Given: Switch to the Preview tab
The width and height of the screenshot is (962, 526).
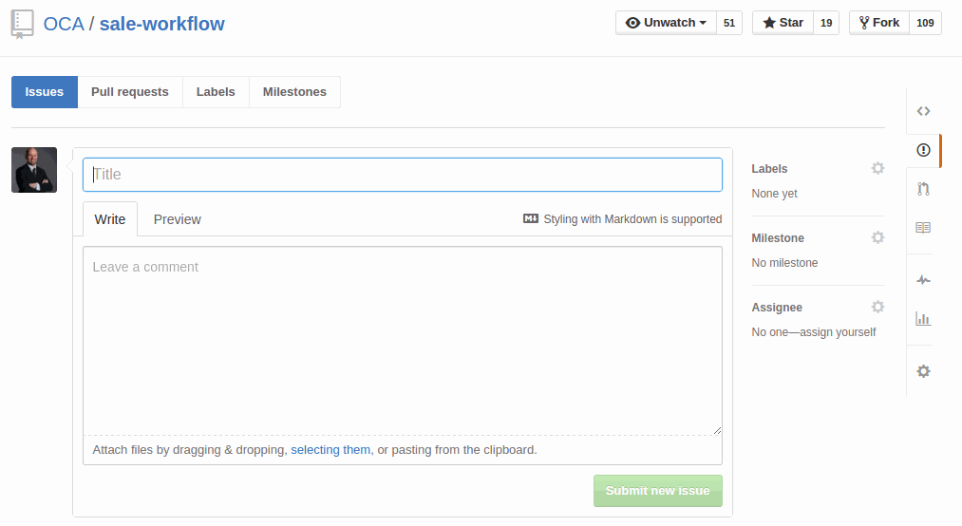Looking at the screenshot, I should pos(177,219).
